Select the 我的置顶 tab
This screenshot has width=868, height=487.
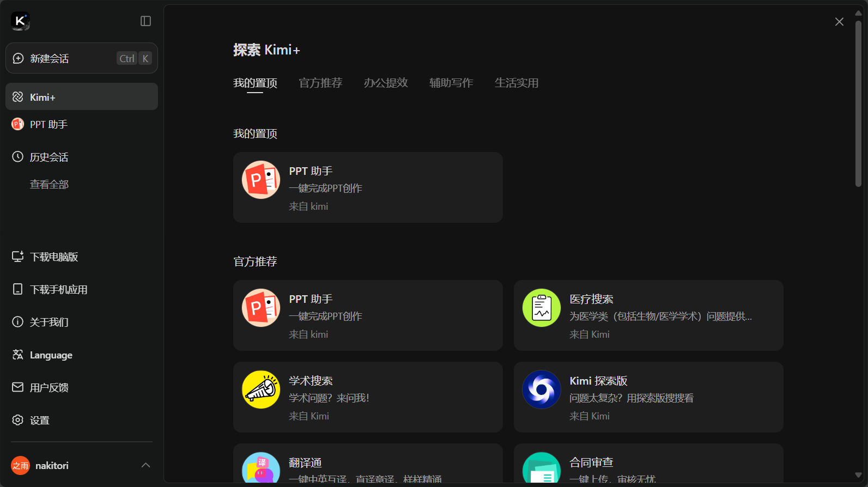pos(255,83)
